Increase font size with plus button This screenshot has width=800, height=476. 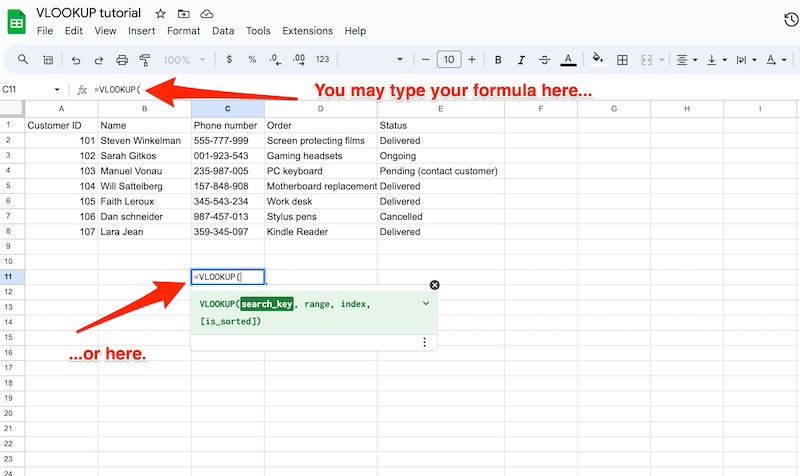[x=472, y=59]
